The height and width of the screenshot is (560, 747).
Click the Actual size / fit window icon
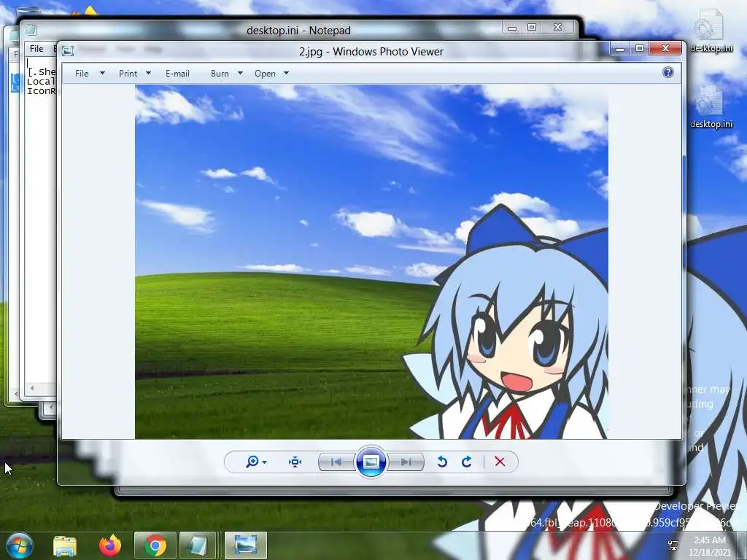[295, 462]
